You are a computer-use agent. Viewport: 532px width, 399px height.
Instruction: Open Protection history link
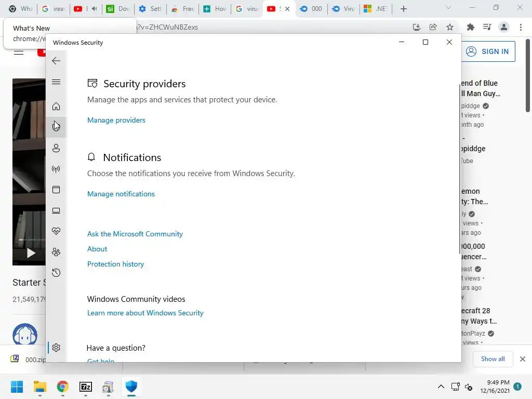[115, 264]
